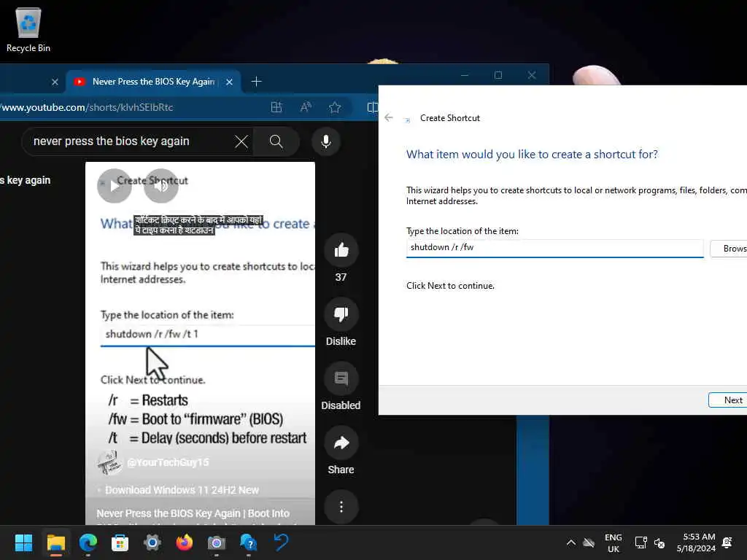
Task: Go back in the Create Shortcut wizard
Action: (x=389, y=117)
